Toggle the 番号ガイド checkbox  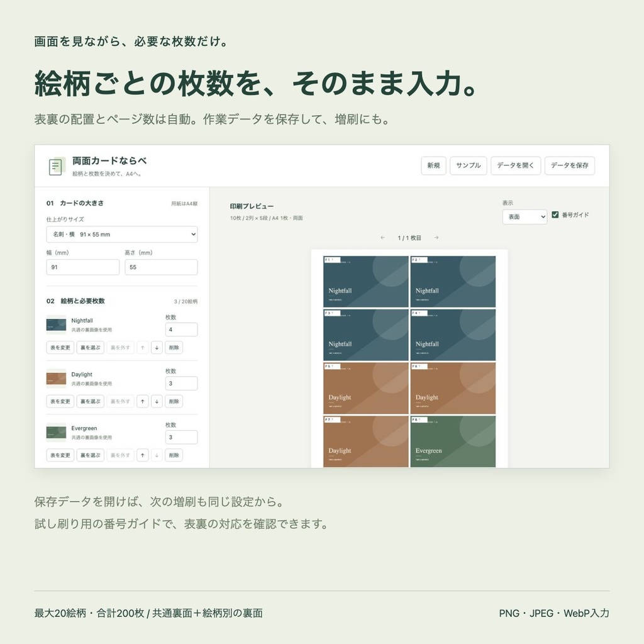[x=555, y=215]
